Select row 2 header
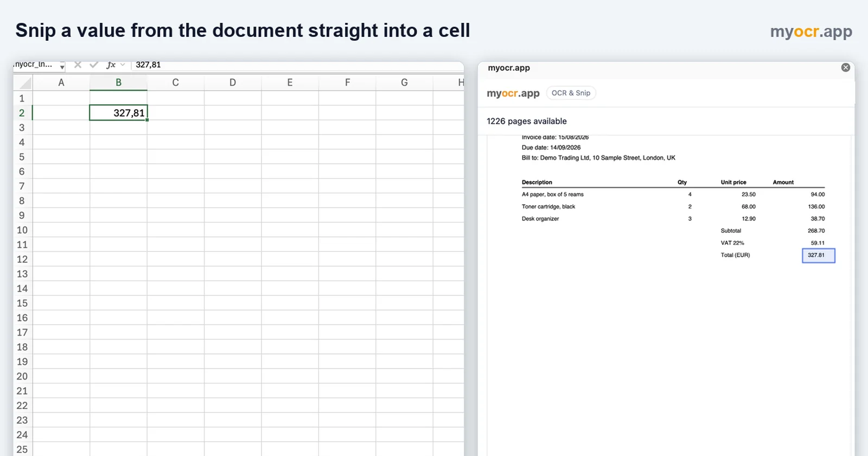The image size is (868, 456). click(22, 113)
